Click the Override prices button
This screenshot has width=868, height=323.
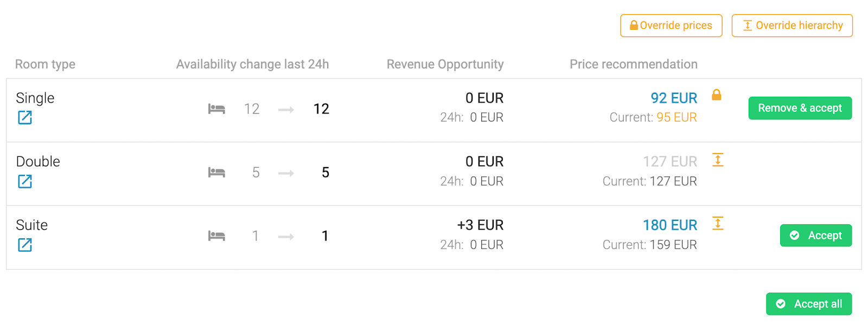click(671, 26)
